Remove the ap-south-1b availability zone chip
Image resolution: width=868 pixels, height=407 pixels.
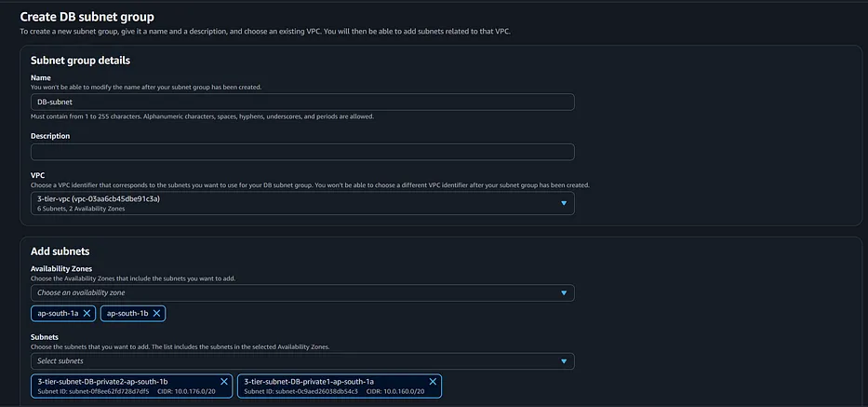pyautogui.click(x=156, y=313)
